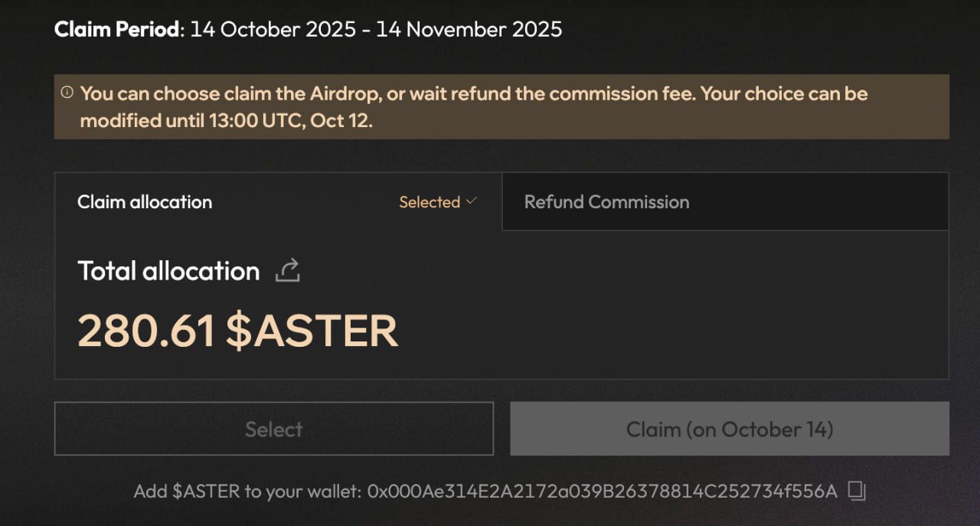Click the 0x000Ae314 wallet contract address
The width and height of the screenshot is (980, 526).
603,492
